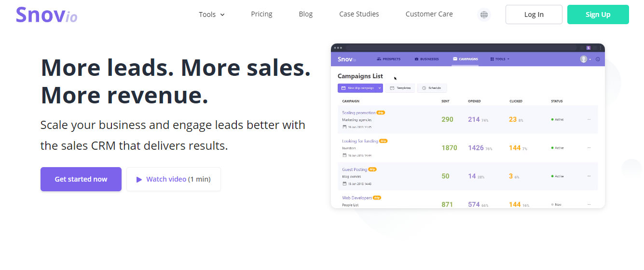Click the STATUS column header
This screenshot has height=270, width=644.
[557, 101]
